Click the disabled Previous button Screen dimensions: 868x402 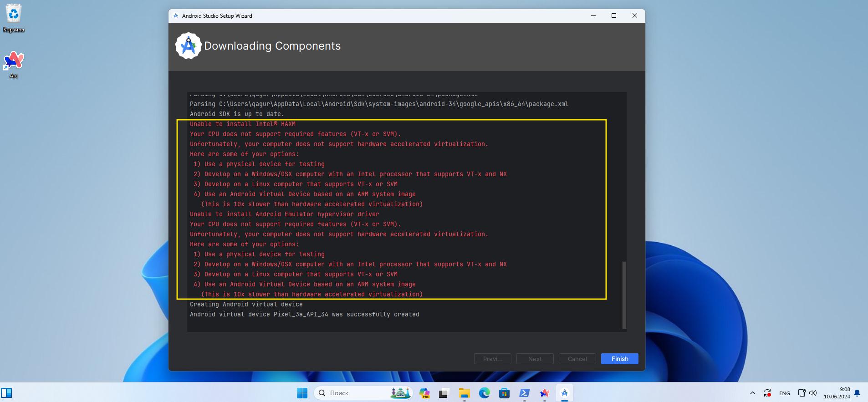point(492,359)
